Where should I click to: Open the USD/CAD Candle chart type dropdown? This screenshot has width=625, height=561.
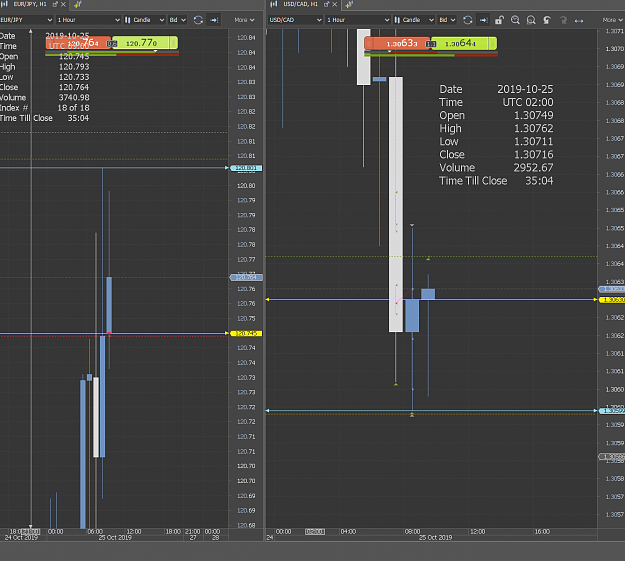coord(414,20)
